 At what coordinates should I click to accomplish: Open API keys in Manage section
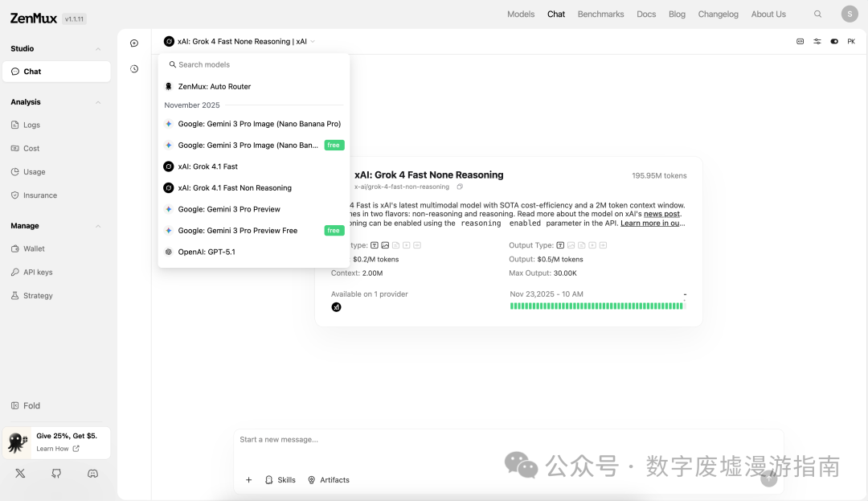tap(32, 273)
